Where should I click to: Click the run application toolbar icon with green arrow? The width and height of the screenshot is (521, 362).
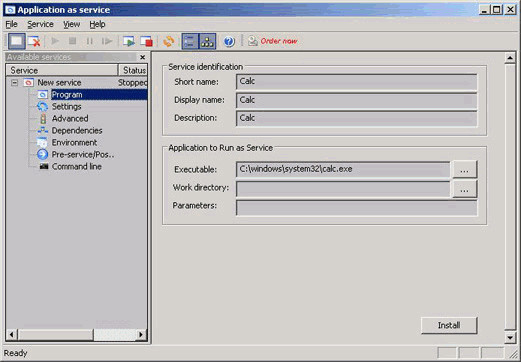point(129,41)
